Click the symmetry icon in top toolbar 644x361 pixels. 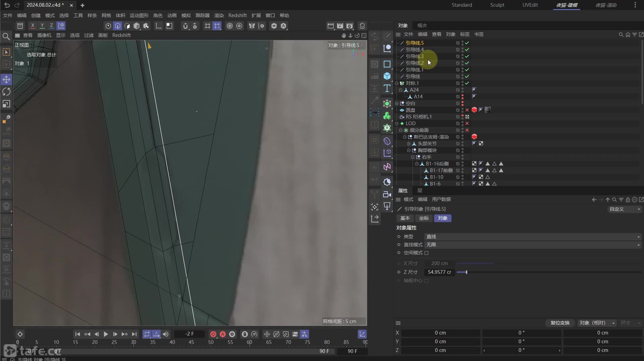click(252, 26)
